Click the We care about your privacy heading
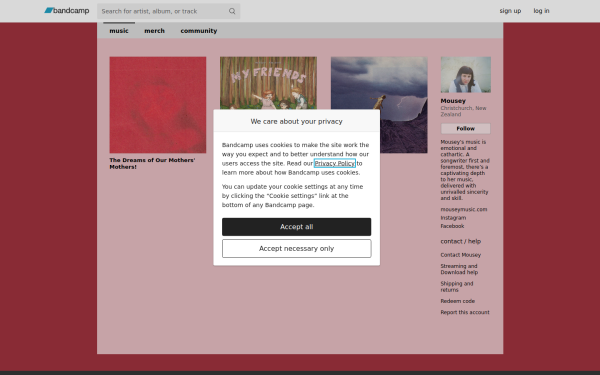The width and height of the screenshot is (600, 375). click(x=297, y=121)
